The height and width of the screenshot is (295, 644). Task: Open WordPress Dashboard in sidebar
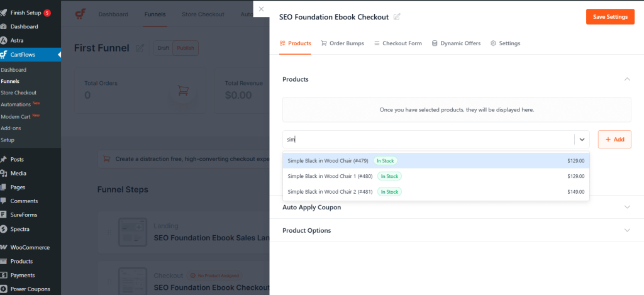click(25, 26)
